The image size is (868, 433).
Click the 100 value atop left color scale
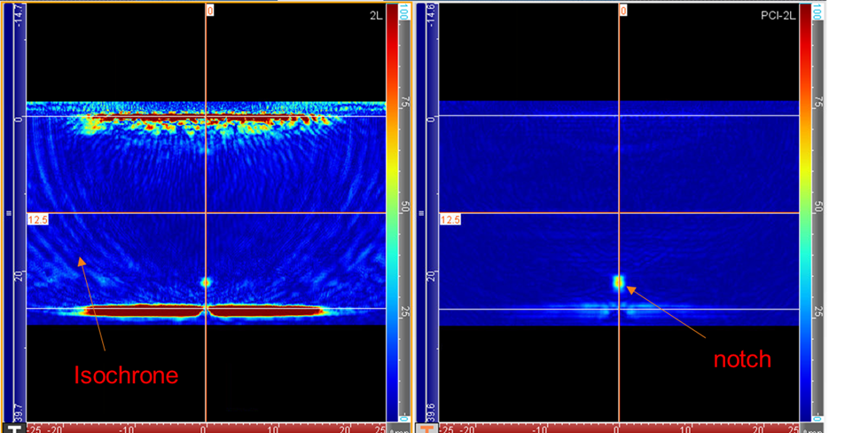404,12
